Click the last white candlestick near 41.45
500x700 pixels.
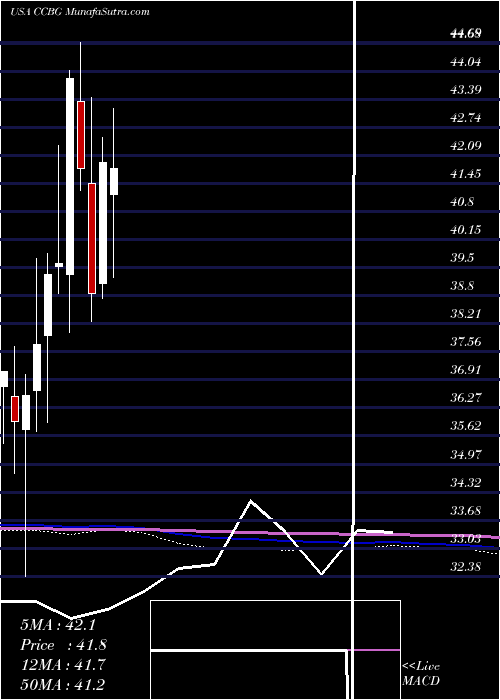[x=114, y=181]
